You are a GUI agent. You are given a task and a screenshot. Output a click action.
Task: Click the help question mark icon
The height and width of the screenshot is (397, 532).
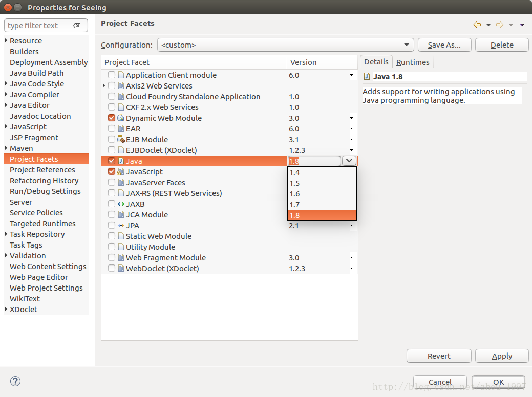(15, 381)
